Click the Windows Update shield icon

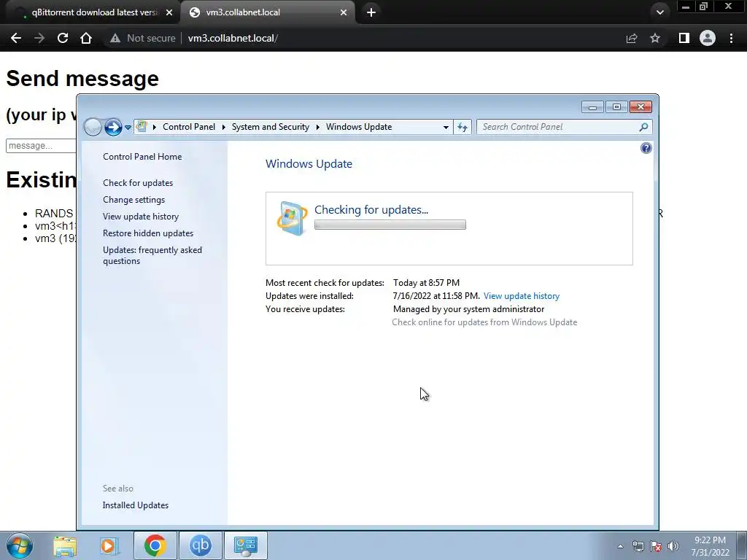tap(292, 217)
